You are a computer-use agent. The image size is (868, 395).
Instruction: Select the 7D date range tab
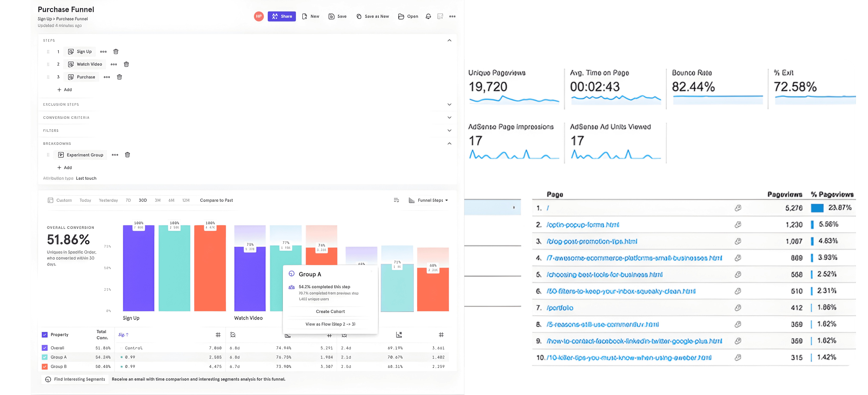[128, 200]
